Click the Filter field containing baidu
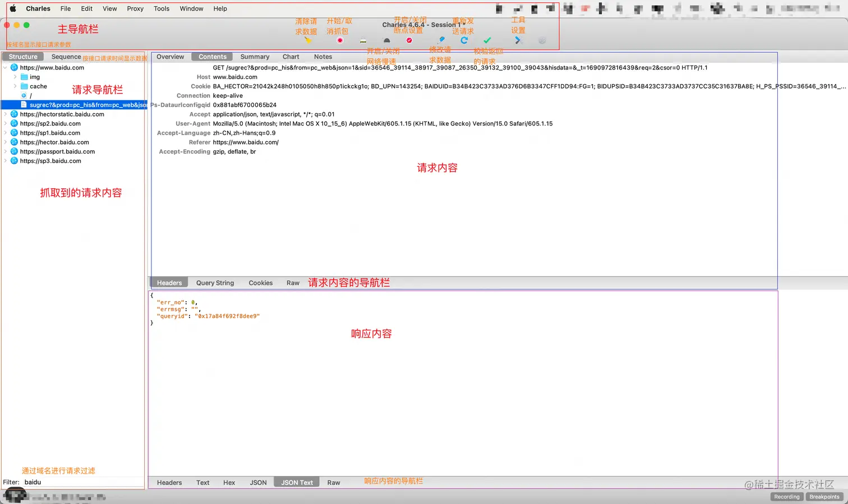848x504 pixels. point(83,482)
